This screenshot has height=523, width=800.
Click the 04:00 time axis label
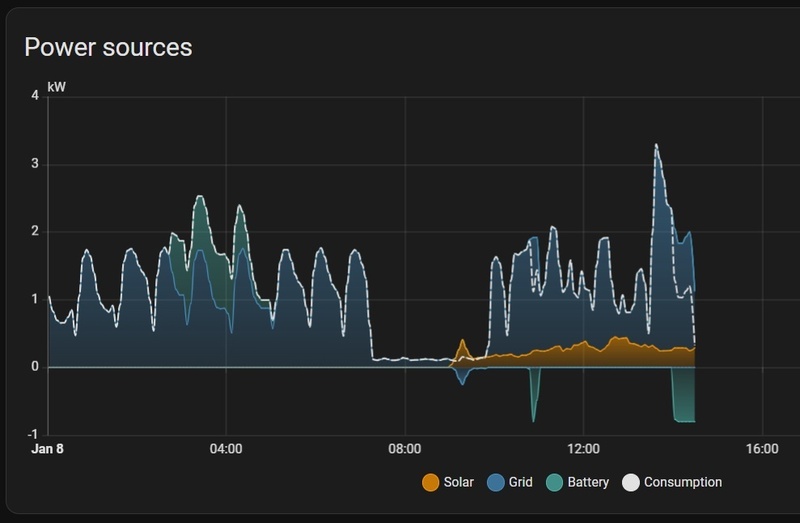point(226,449)
